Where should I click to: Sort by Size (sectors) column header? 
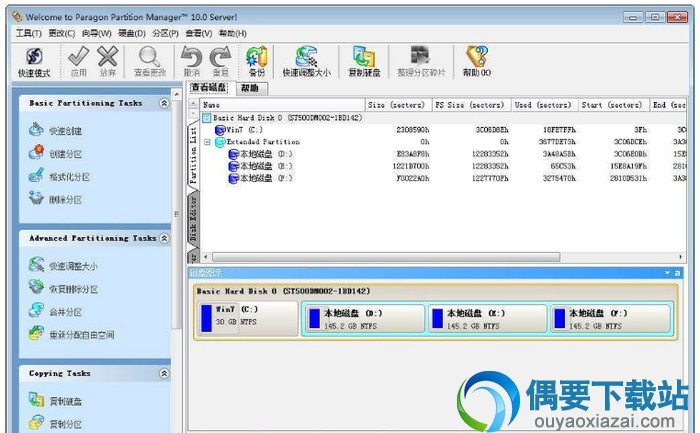399,105
